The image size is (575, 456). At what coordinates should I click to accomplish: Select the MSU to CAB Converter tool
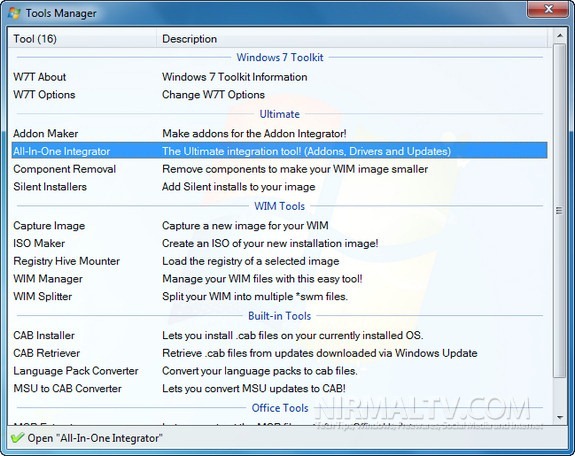[x=67, y=388]
